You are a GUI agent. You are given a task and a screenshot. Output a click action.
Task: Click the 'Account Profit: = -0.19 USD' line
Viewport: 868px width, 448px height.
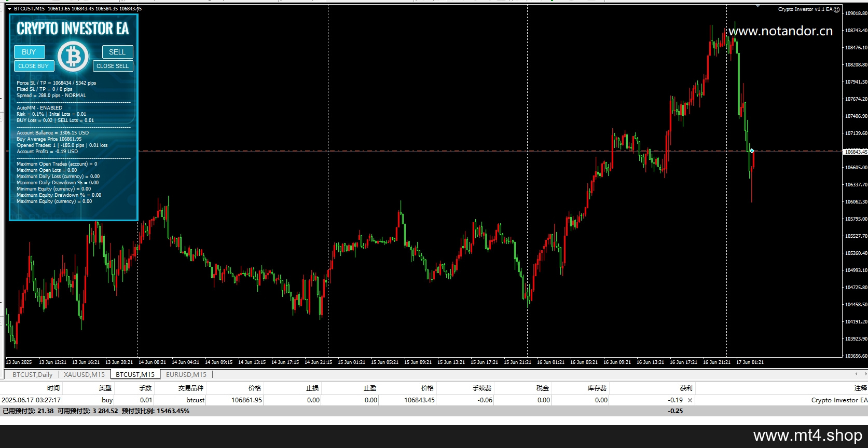tap(47, 152)
